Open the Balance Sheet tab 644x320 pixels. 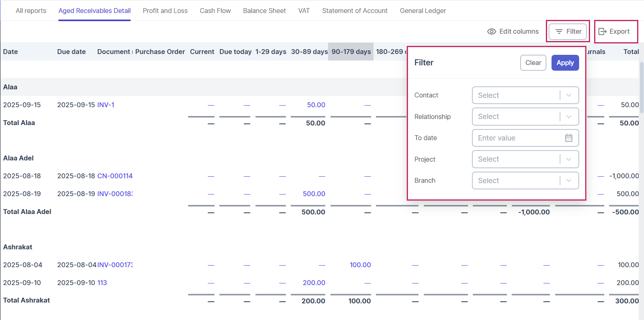tap(264, 11)
